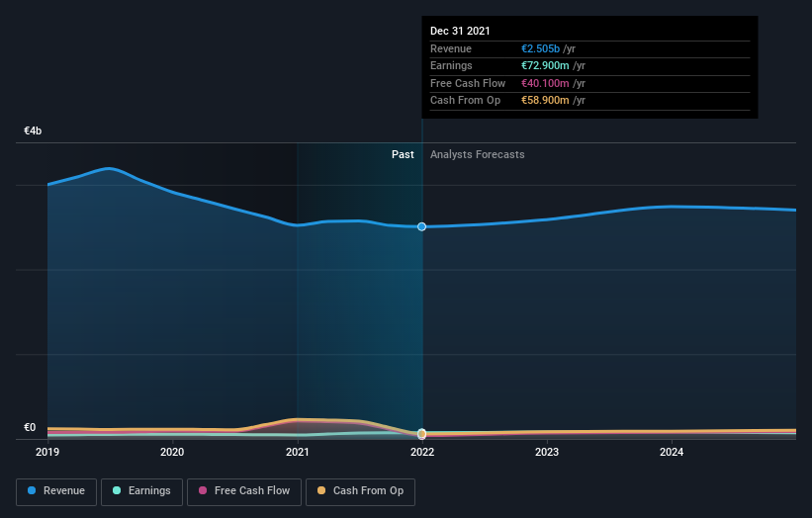This screenshot has width=812, height=518.
Task: Click the Free Cash Flow value €40.100m
Action: (545, 83)
